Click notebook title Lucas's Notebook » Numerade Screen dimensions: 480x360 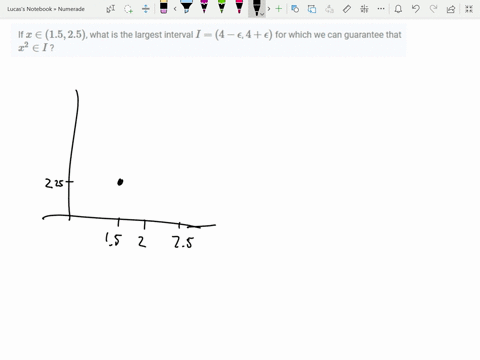[x=46, y=9]
